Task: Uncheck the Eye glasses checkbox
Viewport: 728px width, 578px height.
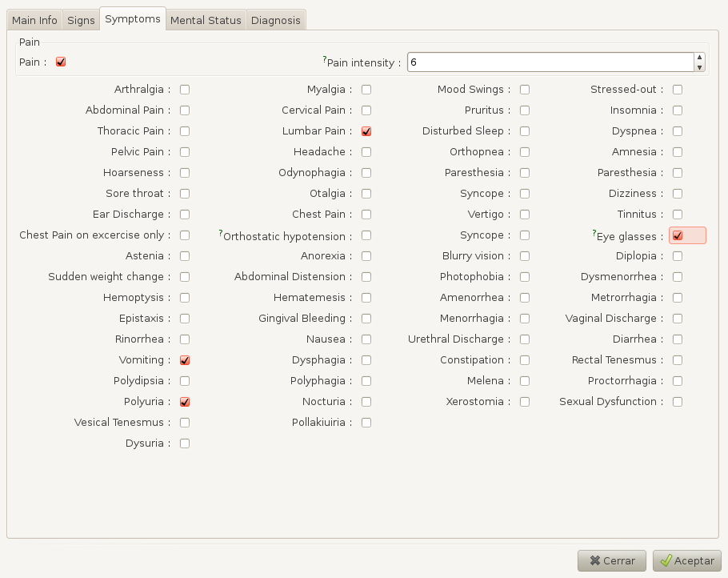Action: tap(678, 235)
